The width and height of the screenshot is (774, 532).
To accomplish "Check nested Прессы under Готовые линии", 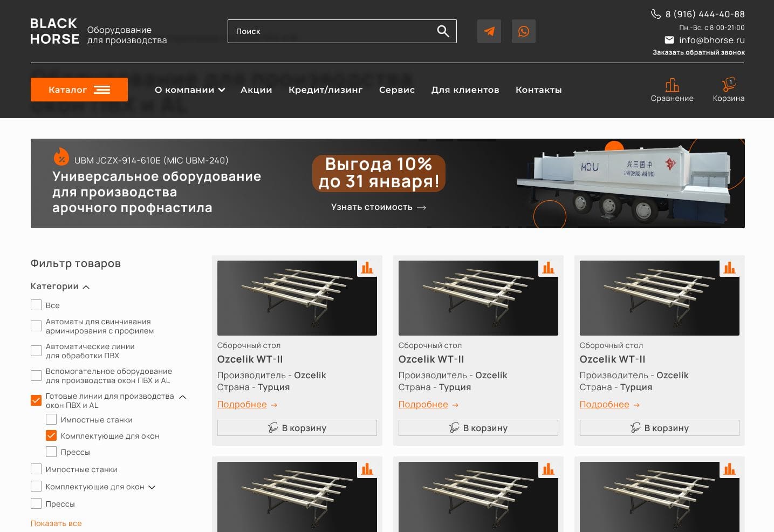I will click(x=51, y=452).
